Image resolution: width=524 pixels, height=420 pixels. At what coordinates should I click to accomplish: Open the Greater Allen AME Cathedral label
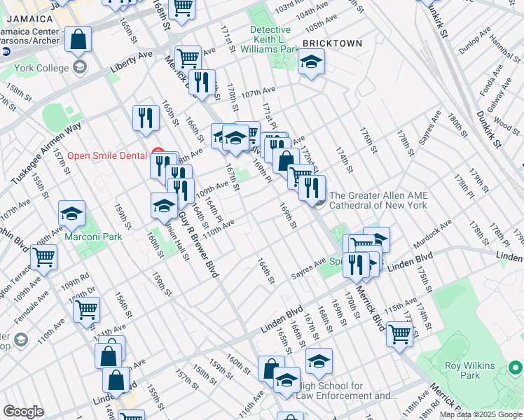pyautogui.click(x=378, y=200)
